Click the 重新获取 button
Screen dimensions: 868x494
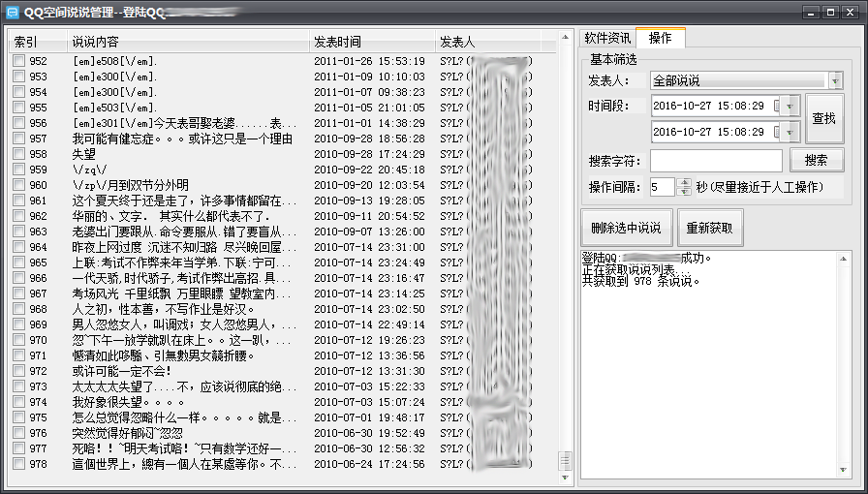pos(710,228)
